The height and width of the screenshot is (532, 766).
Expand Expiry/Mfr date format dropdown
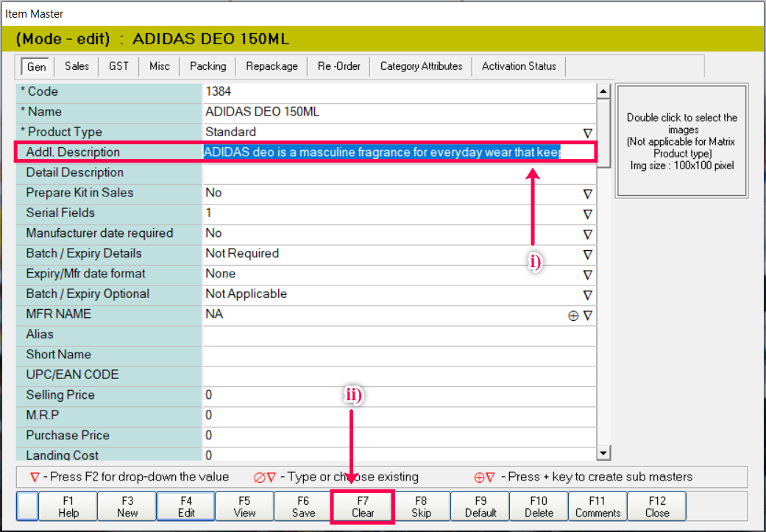(588, 275)
